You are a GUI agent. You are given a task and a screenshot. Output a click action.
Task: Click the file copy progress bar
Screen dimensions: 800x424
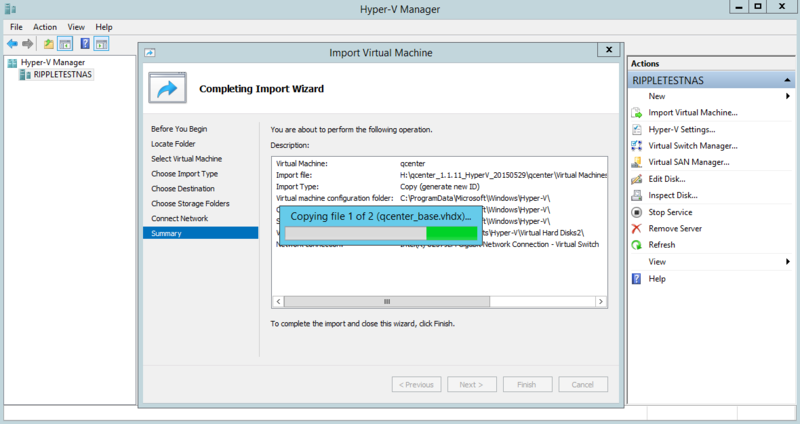pyautogui.click(x=381, y=233)
